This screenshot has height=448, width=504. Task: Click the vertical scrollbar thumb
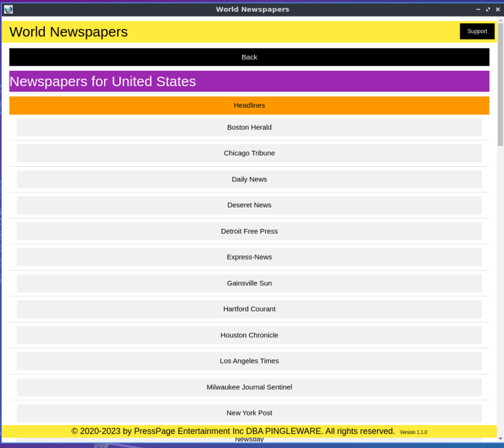tap(500, 84)
